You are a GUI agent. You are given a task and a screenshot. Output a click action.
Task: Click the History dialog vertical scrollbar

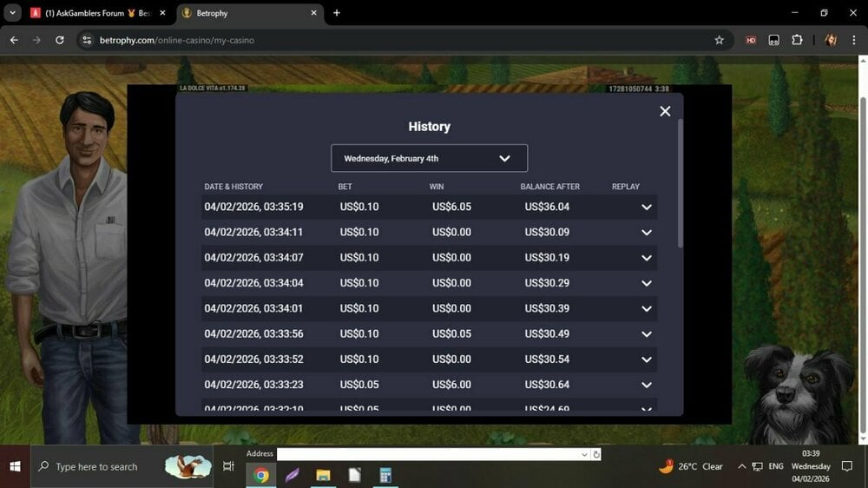point(680,182)
